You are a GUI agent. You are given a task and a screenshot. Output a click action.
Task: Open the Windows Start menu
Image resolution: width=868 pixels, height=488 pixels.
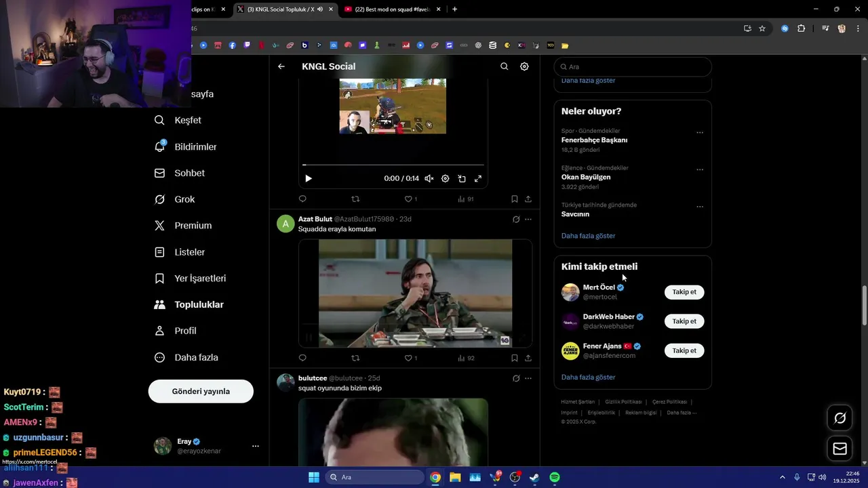point(314,477)
